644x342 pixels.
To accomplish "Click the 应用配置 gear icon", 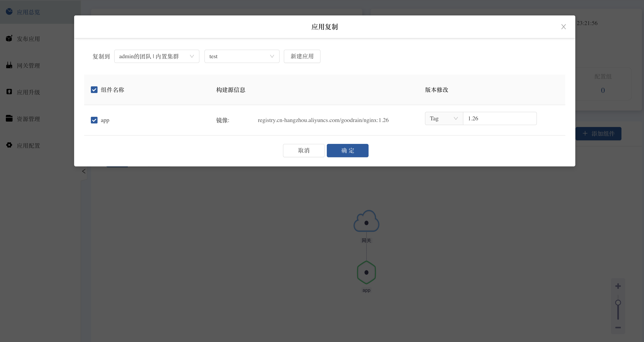I will coord(9,145).
